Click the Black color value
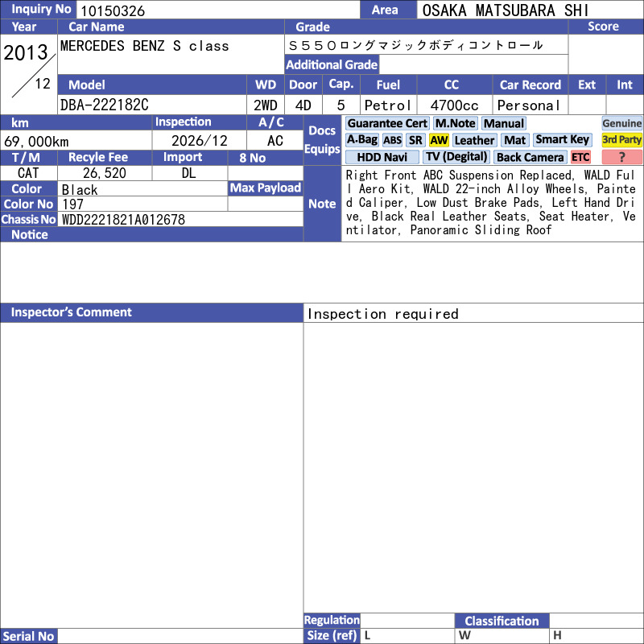This screenshot has height=644, width=644. (x=80, y=190)
